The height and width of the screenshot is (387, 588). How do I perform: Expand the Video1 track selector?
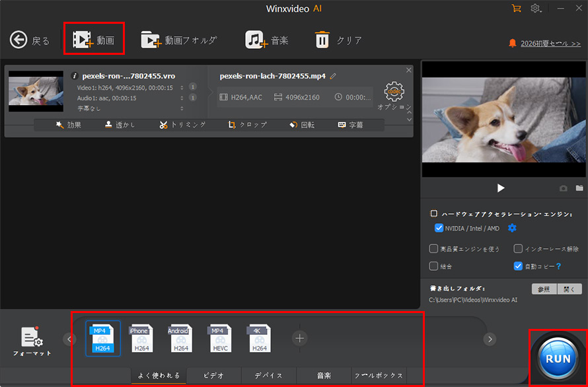coord(182,88)
